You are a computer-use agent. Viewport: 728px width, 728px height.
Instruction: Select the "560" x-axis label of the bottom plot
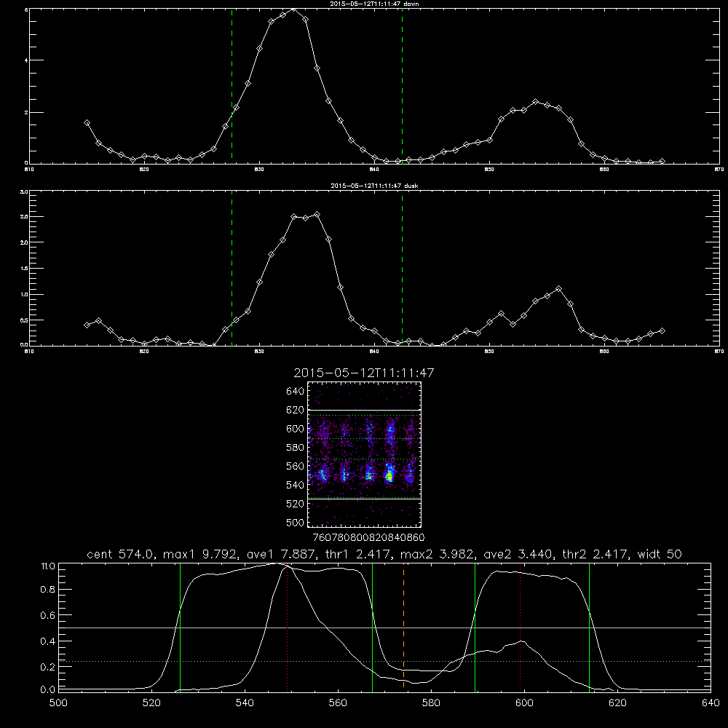338,703
